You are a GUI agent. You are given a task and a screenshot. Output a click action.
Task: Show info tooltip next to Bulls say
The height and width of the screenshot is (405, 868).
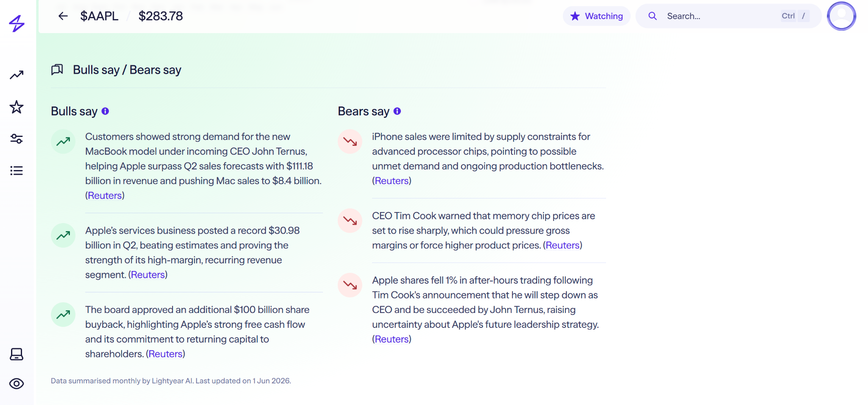105,111
